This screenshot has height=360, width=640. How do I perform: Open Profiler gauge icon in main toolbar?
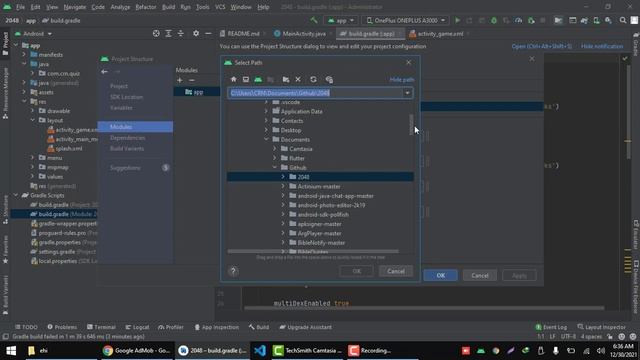518,20
